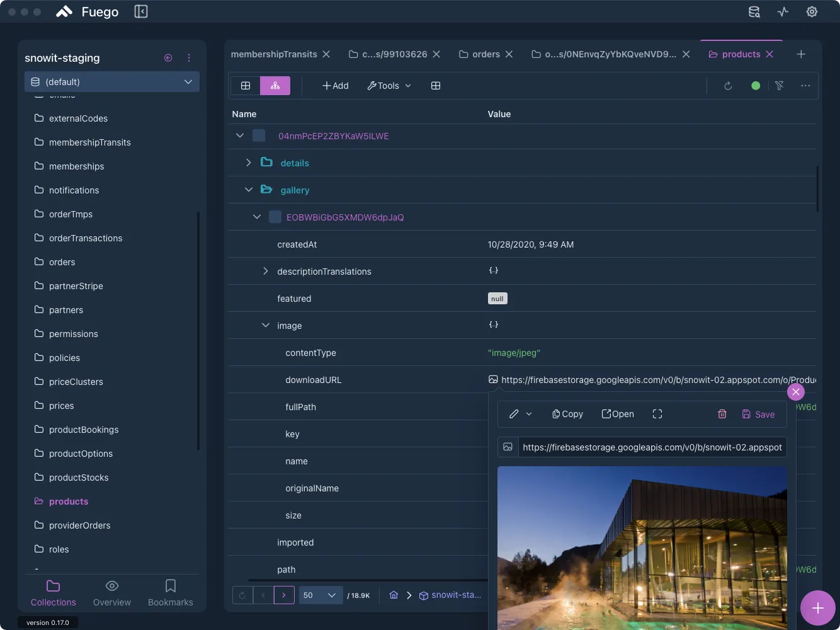This screenshot has width=840, height=630.
Task: Close the image preview popup
Action: pyautogui.click(x=796, y=392)
